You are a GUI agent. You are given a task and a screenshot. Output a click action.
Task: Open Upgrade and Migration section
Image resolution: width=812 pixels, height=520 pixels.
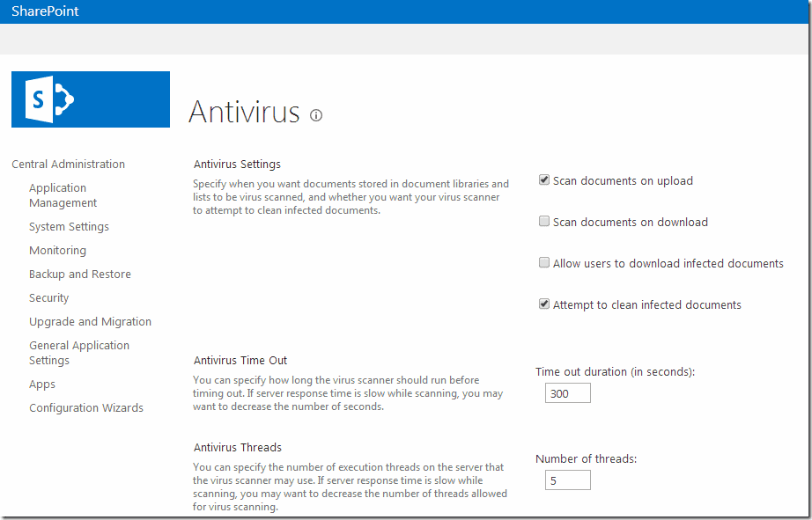(90, 321)
